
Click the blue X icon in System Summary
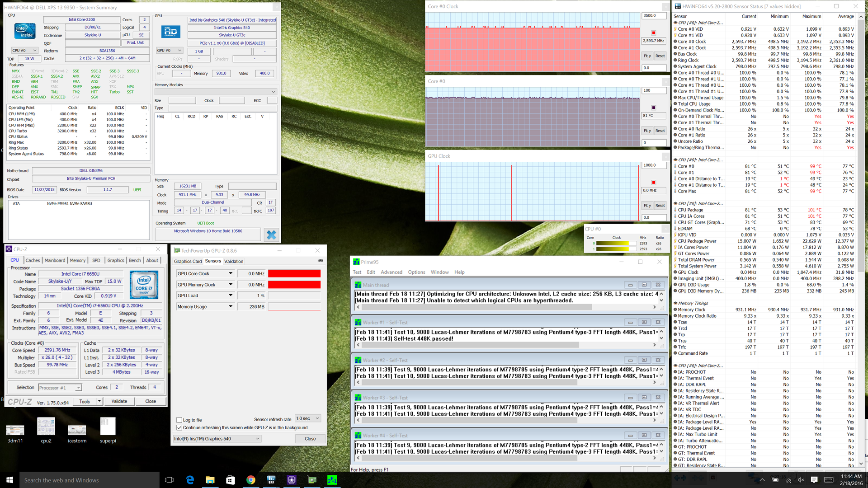pos(271,235)
